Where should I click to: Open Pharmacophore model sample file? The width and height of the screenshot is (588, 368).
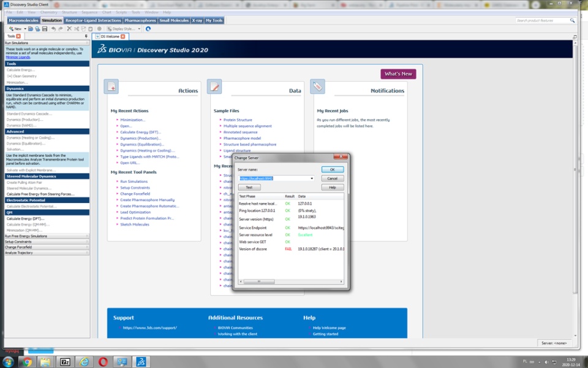[243, 138]
